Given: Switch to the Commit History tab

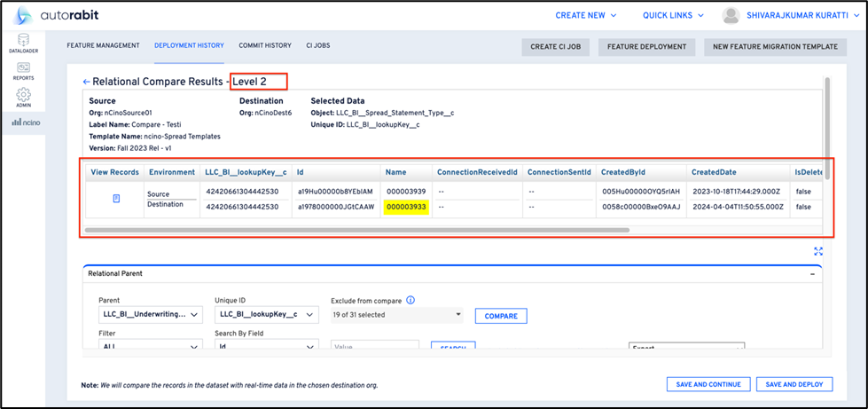Looking at the screenshot, I should pos(265,45).
